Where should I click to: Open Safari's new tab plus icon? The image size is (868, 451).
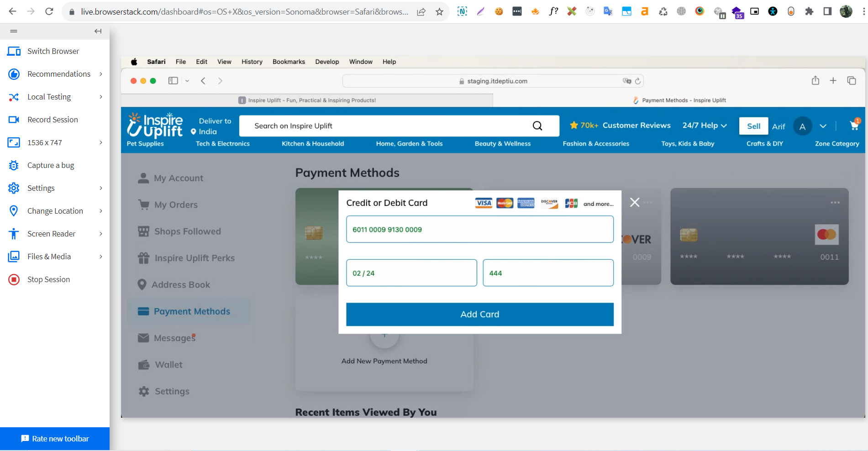(x=833, y=81)
